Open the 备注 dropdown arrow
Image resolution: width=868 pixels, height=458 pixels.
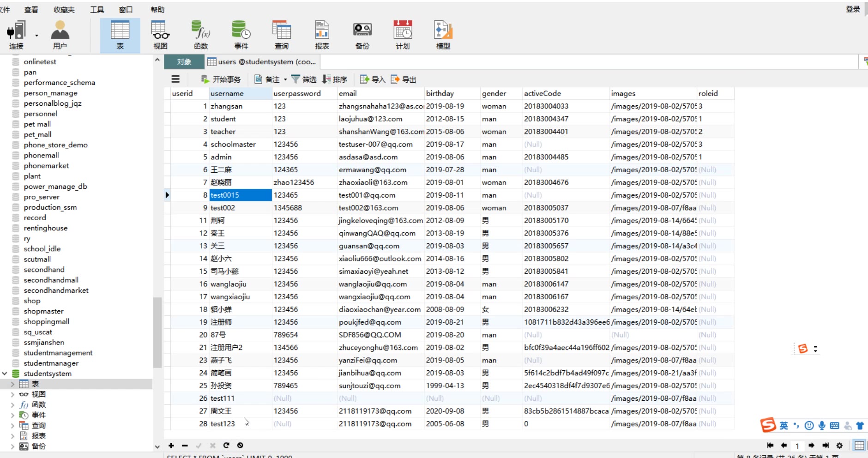click(285, 80)
